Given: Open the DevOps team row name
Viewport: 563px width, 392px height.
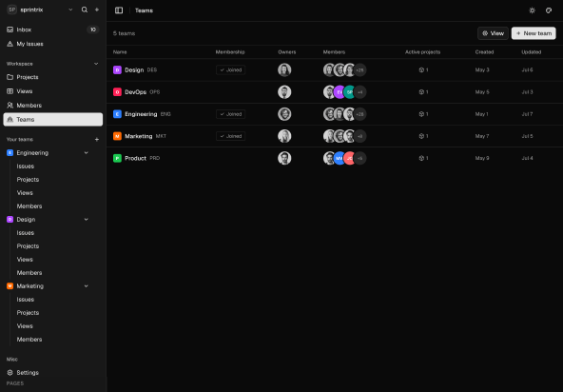Looking at the screenshot, I should click(x=135, y=92).
